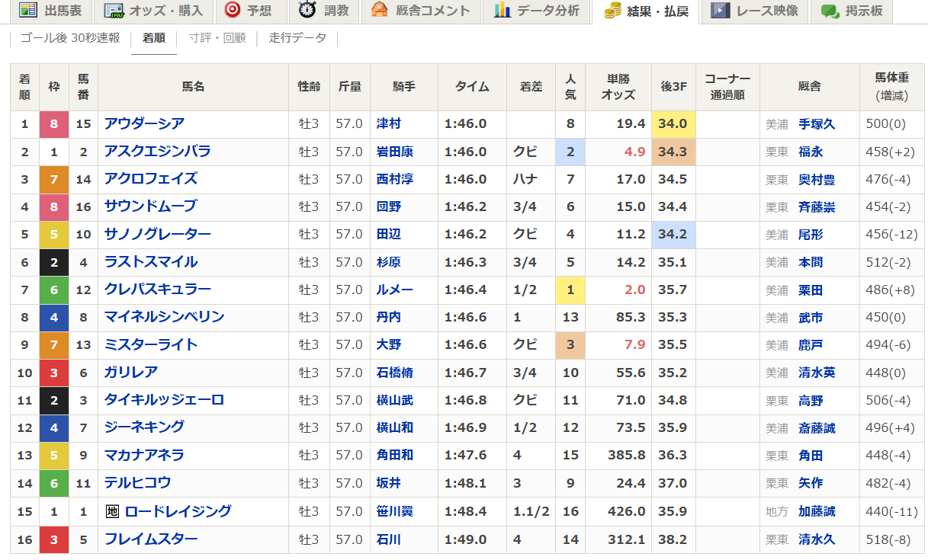Viewport: 928px width, 560px height.
Task: Open the 寸評・回顧 sub-tab
Action: [217, 38]
